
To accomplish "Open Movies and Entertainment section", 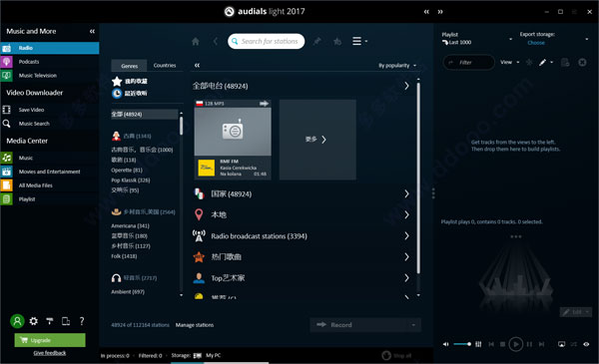I will [x=50, y=172].
